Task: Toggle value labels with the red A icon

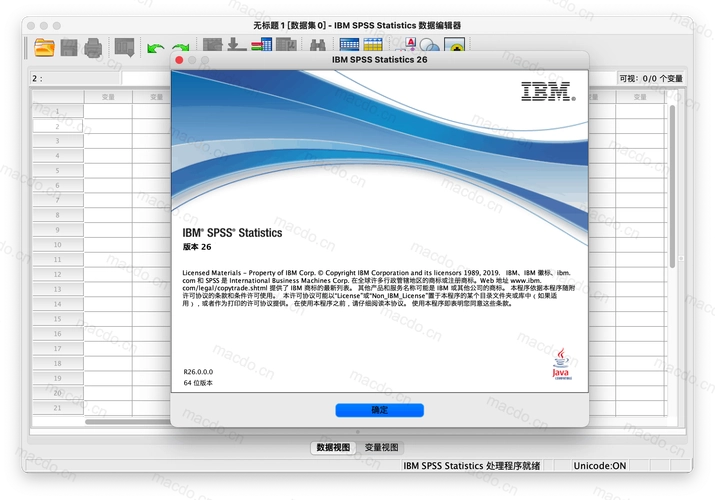Action: 407,44
